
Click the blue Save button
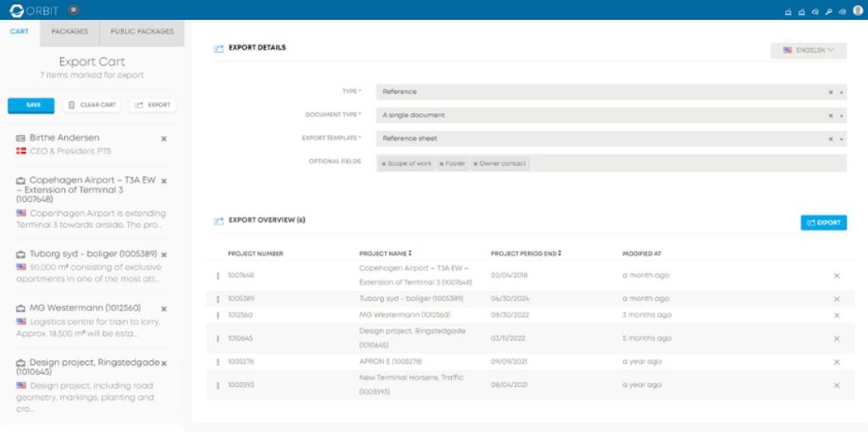31,105
